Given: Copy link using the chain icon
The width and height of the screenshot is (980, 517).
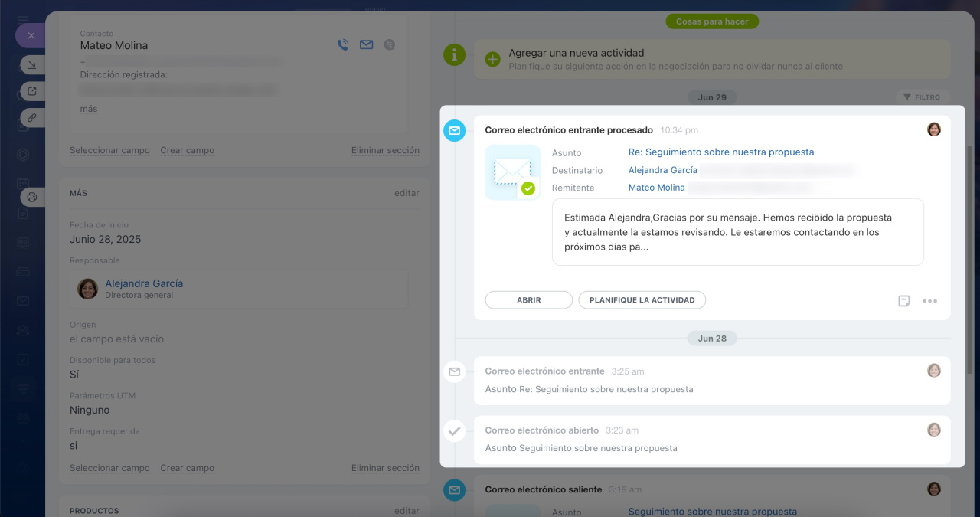Looking at the screenshot, I should 31,118.
